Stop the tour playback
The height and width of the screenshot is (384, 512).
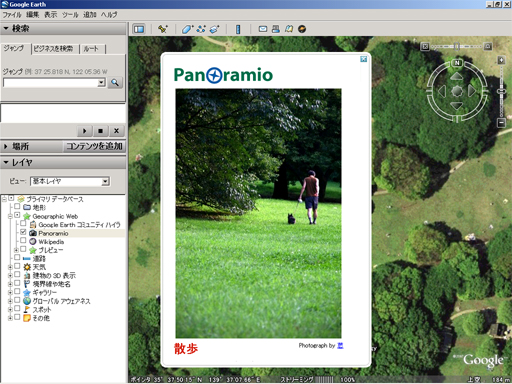tap(100, 131)
